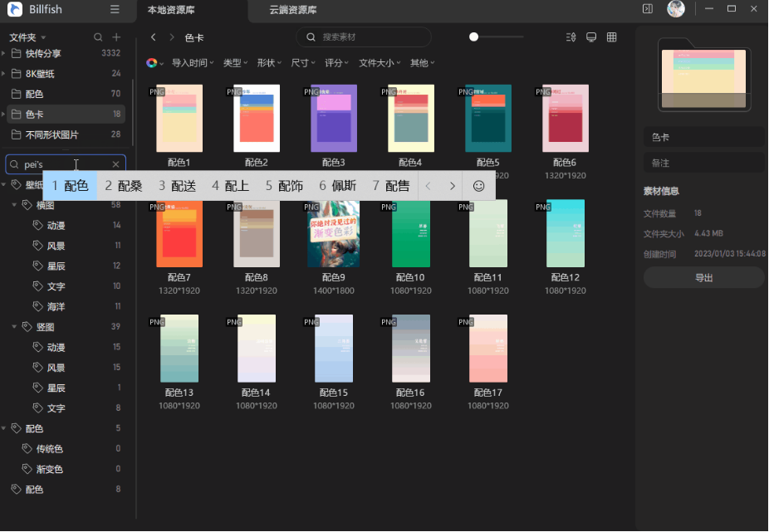Clear the tag search text with X

pyautogui.click(x=116, y=164)
